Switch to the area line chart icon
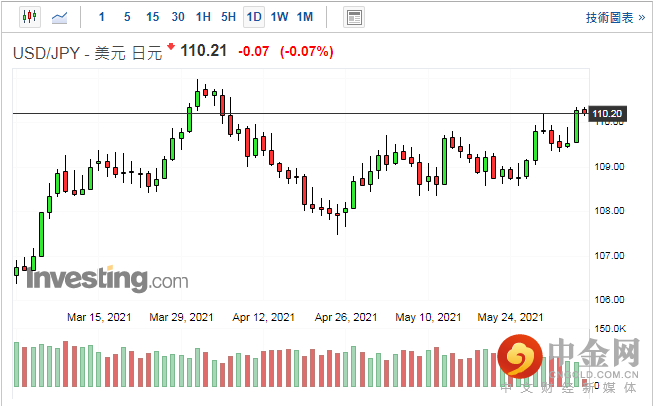The width and height of the screenshot is (654, 406). point(59,17)
